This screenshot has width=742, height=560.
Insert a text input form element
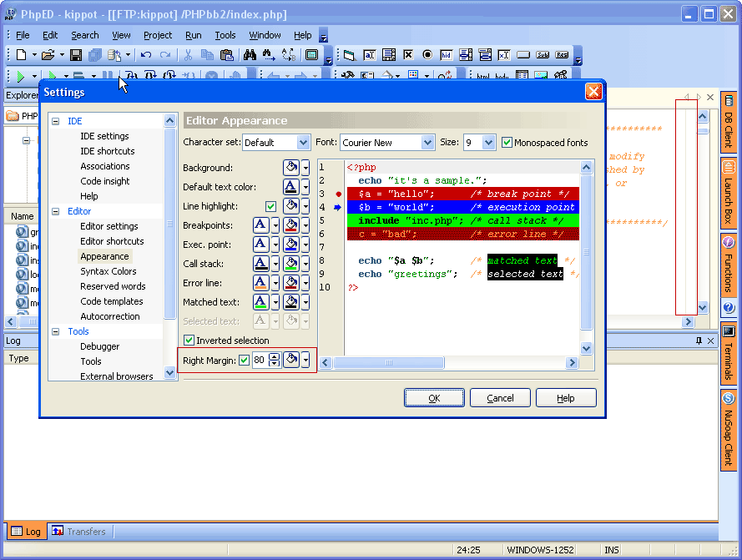pyautogui.click(x=370, y=55)
